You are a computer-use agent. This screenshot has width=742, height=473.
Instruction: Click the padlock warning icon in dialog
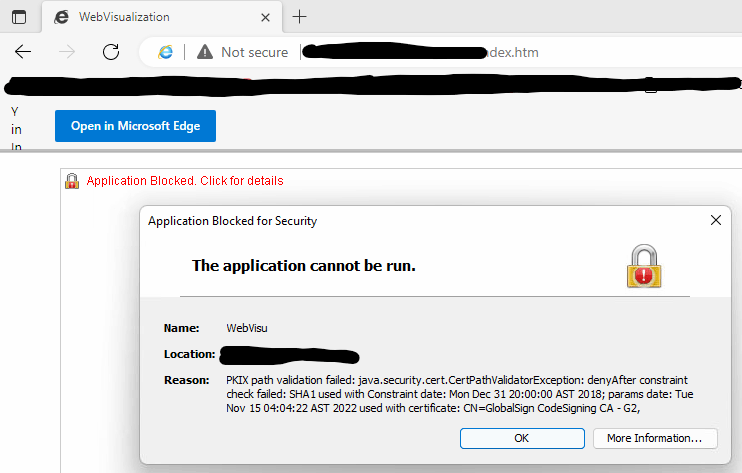tap(644, 266)
